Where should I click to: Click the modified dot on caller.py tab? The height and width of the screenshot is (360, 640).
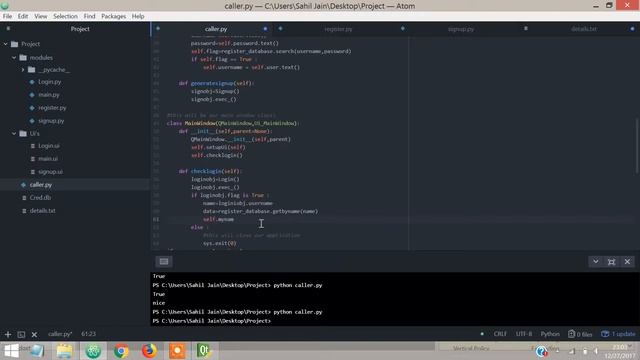pyautogui.click(x=265, y=29)
